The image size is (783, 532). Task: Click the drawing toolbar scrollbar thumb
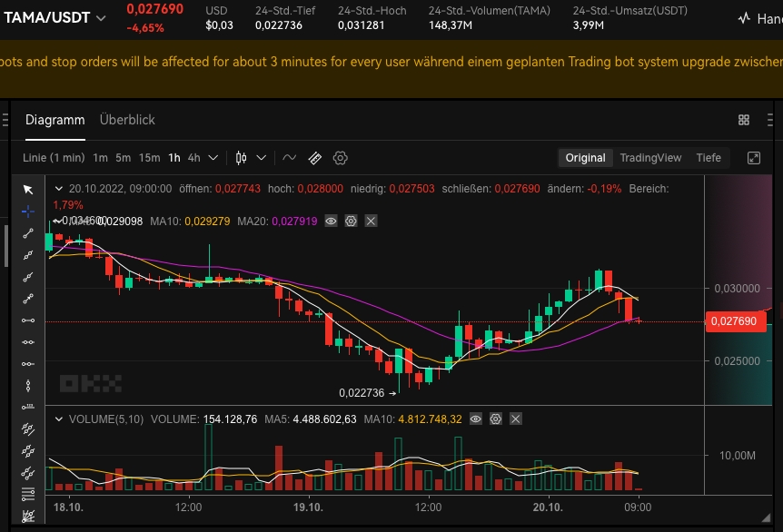(x=6, y=246)
